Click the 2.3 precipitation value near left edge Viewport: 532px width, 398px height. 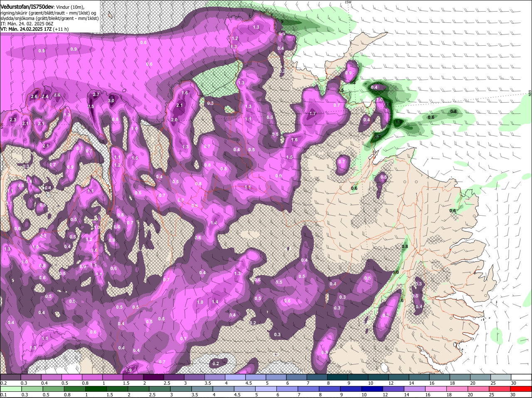[x=12, y=120]
